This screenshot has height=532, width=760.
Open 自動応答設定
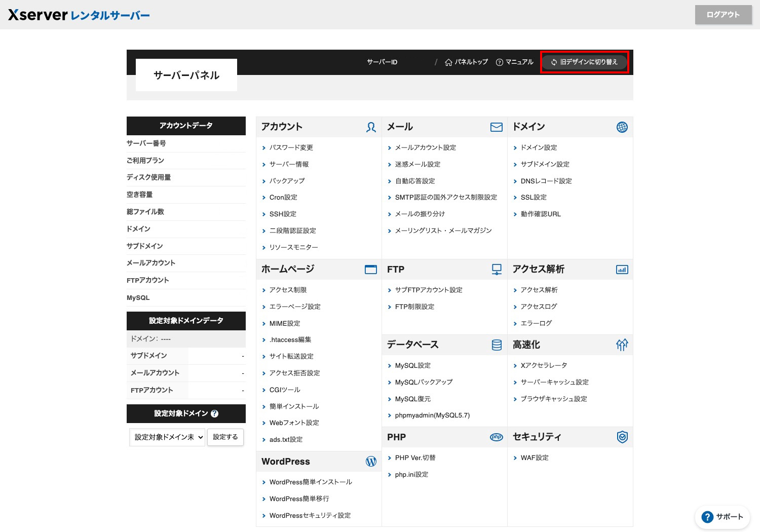coord(415,181)
